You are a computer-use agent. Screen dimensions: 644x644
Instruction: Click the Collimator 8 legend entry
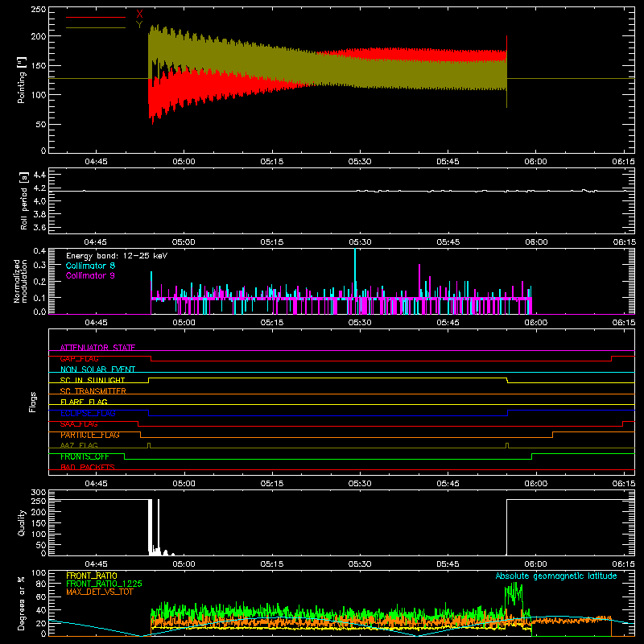coord(90,266)
